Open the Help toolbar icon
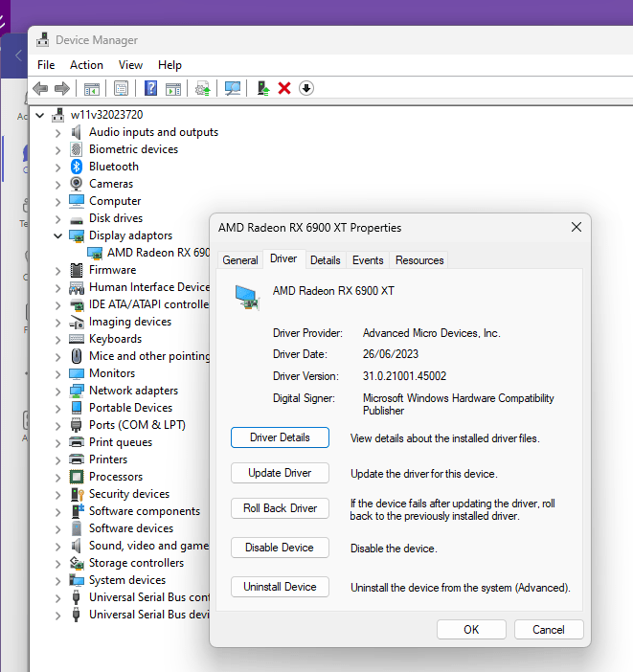Screen dimensions: 633x672 click(150, 88)
